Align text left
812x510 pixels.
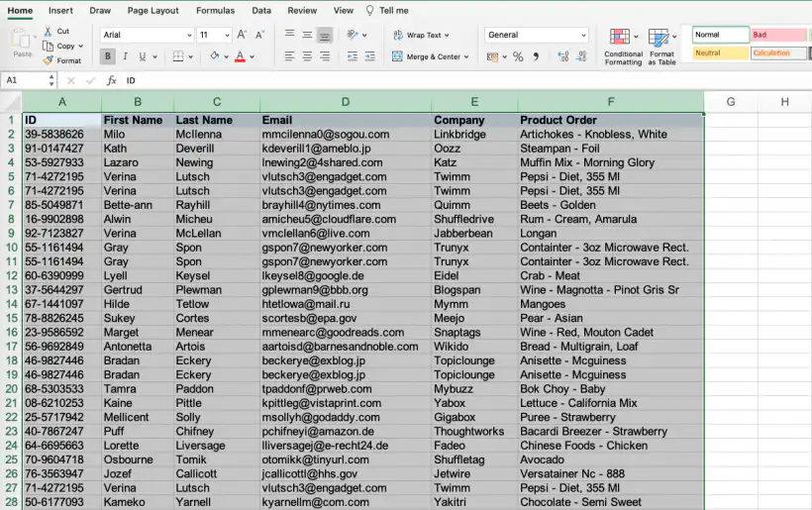pos(289,56)
